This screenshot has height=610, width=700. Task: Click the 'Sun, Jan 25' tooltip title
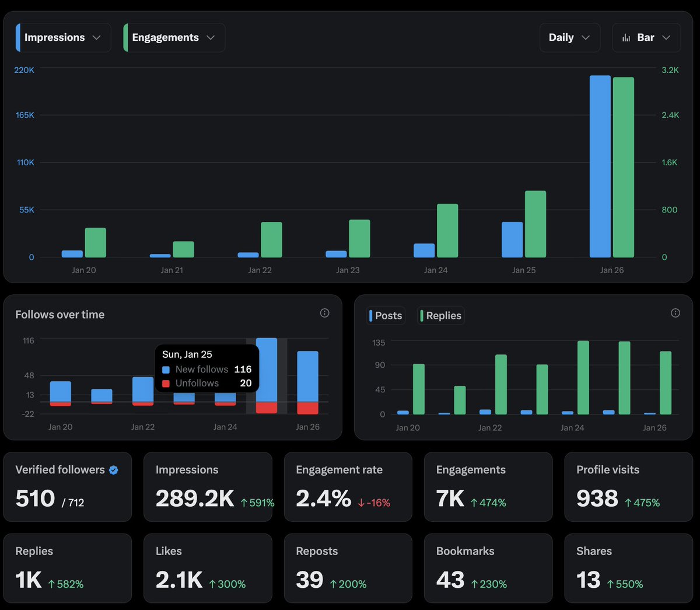(x=187, y=354)
